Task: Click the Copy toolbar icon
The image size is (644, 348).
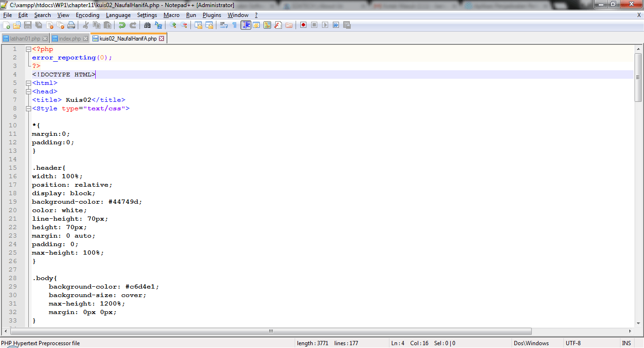Action: click(97, 25)
